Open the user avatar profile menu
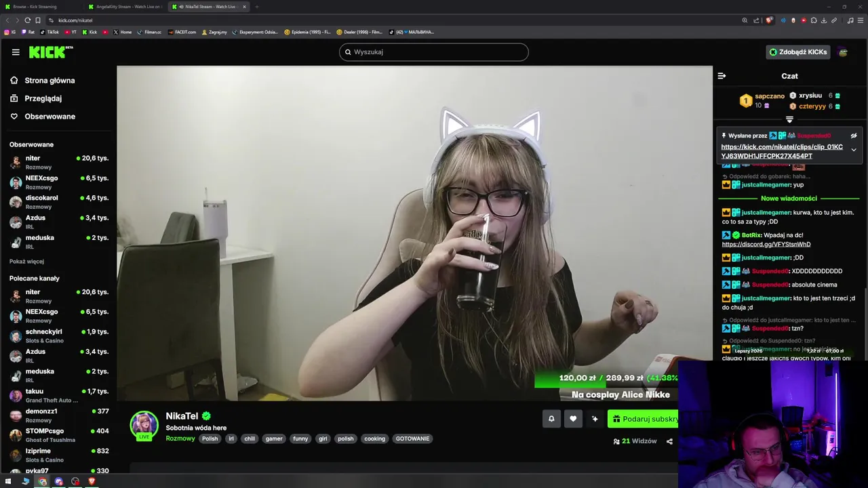The width and height of the screenshot is (868, 488). click(x=843, y=52)
